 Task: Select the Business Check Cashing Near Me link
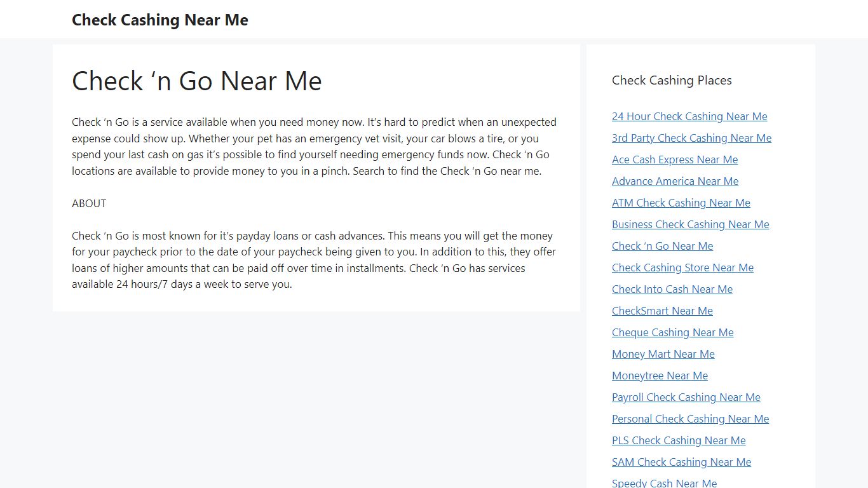click(x=691, y=224)
